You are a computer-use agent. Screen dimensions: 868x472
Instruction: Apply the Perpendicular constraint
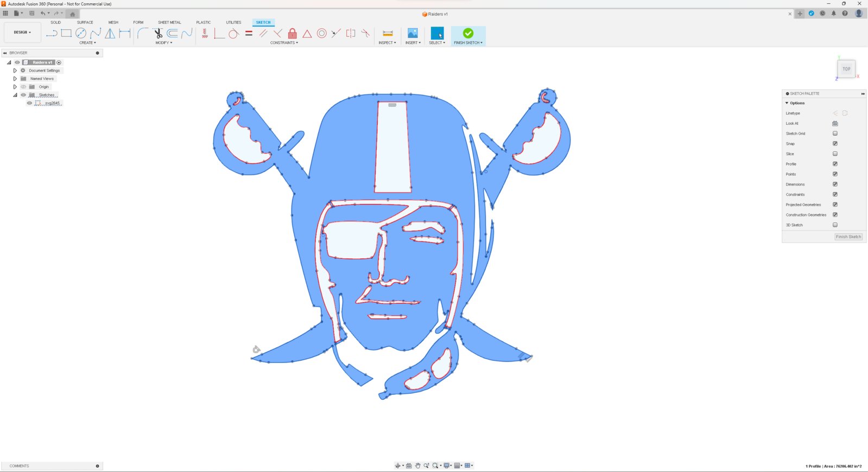[x=278, y=33]
